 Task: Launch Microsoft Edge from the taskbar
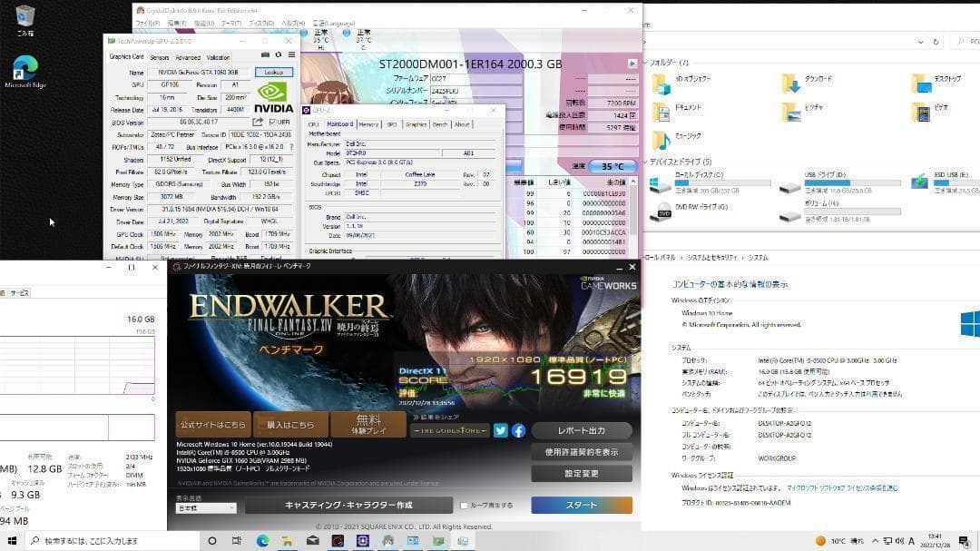pyautogui.click(x=263, y=541)
